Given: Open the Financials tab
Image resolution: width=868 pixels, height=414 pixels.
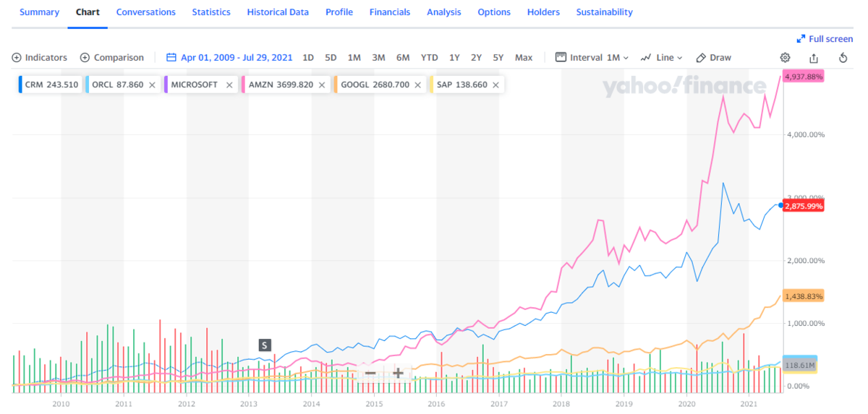Looking at the screenshot, I should [x=390, y=12].
